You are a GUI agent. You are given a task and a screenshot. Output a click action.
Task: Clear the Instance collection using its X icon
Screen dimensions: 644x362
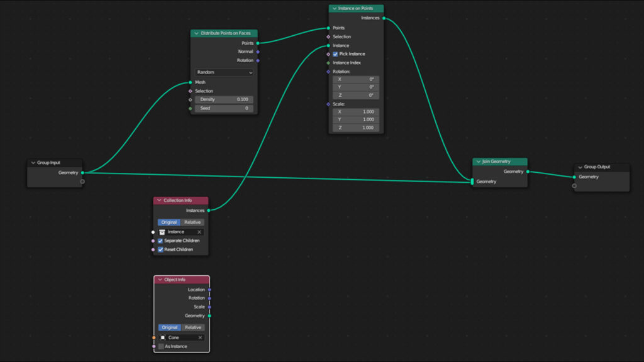tap(199, 232)
